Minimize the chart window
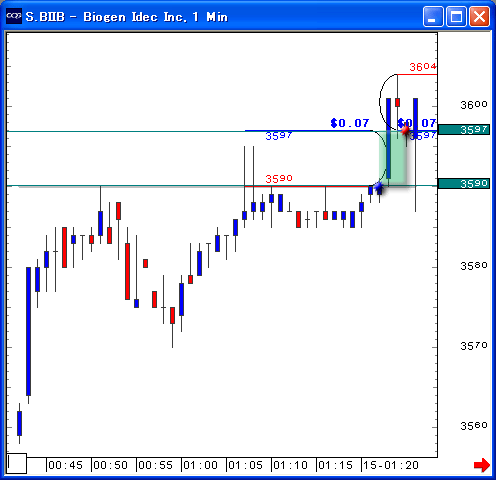This screenshot has width=496, height=480. [x=433, y=16]
